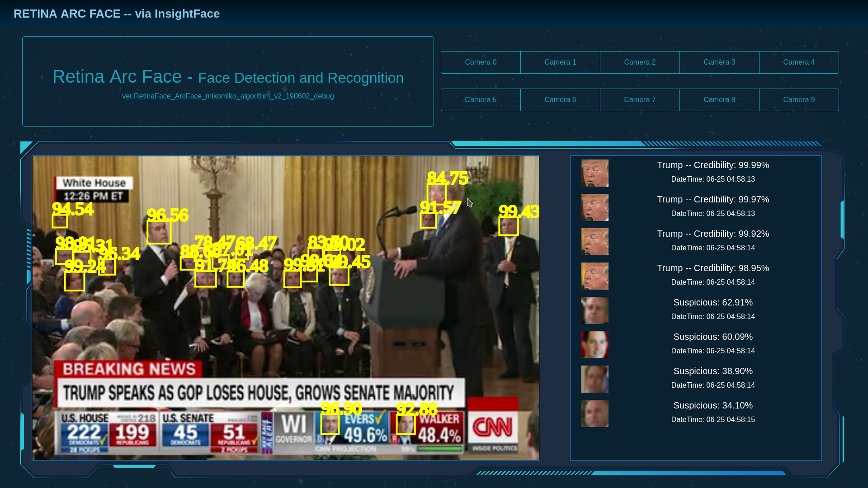Screen dimensions: 868x488
Task: Select Suspicious 62.91% face thumbnail
Action: coord(594,310)
